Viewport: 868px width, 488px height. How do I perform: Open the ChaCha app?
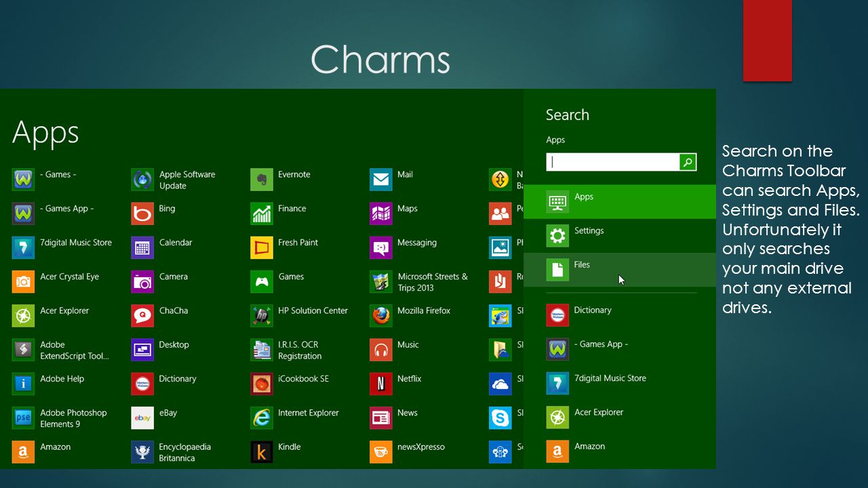pos(160,316)
